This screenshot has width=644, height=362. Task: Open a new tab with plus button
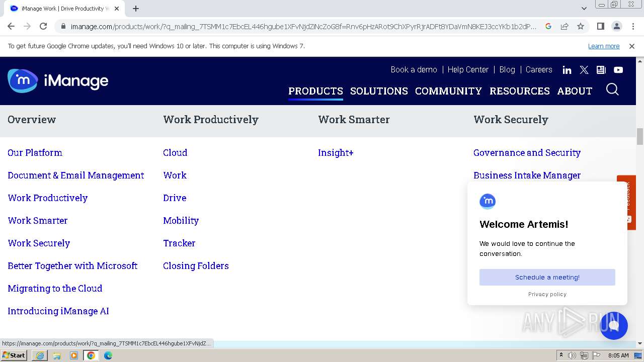(136, 9)
